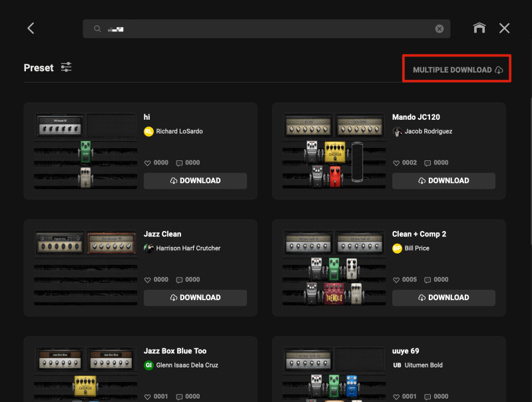
Task: Download the 'hi' preset
Action: click(195, 181)
